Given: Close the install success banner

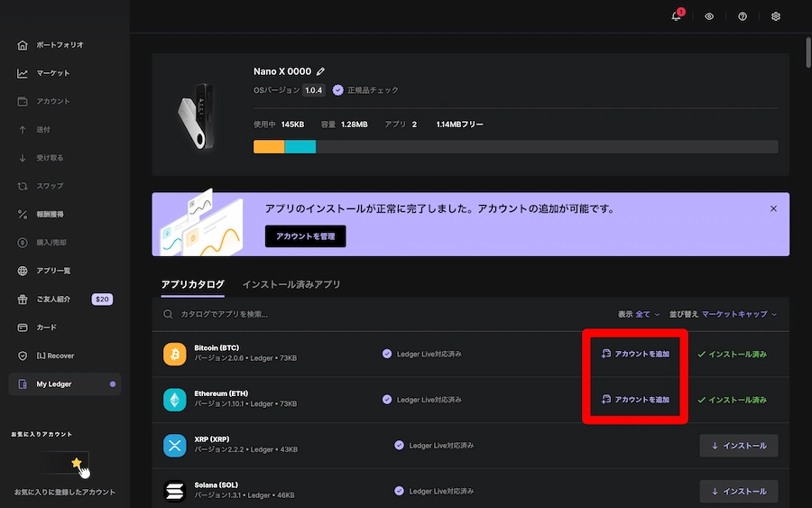Looking at the screenshot, I should (x=773, y=208).
